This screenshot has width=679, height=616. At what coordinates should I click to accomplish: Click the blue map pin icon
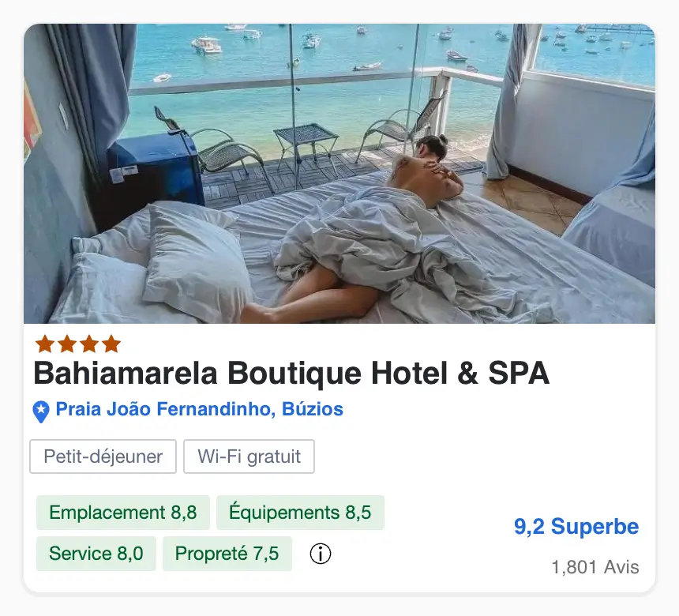point(41,411)
